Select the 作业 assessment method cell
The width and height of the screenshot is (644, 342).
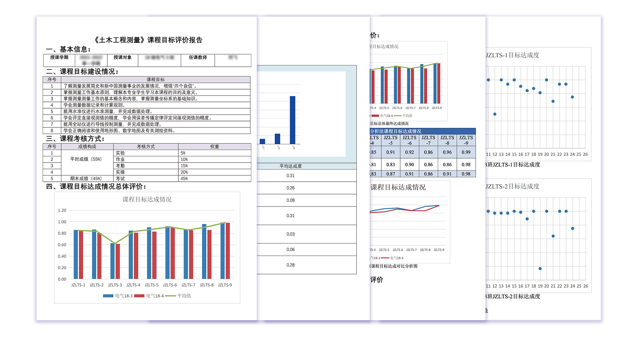pyautogui.click(x=146, y=160)
